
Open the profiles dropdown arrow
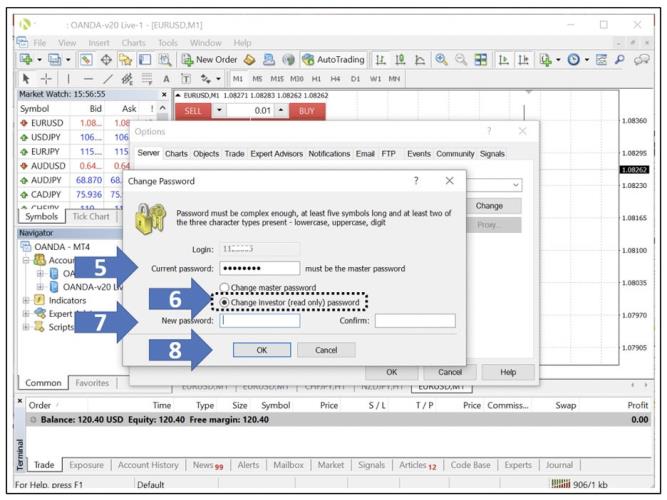click(68, 60)
